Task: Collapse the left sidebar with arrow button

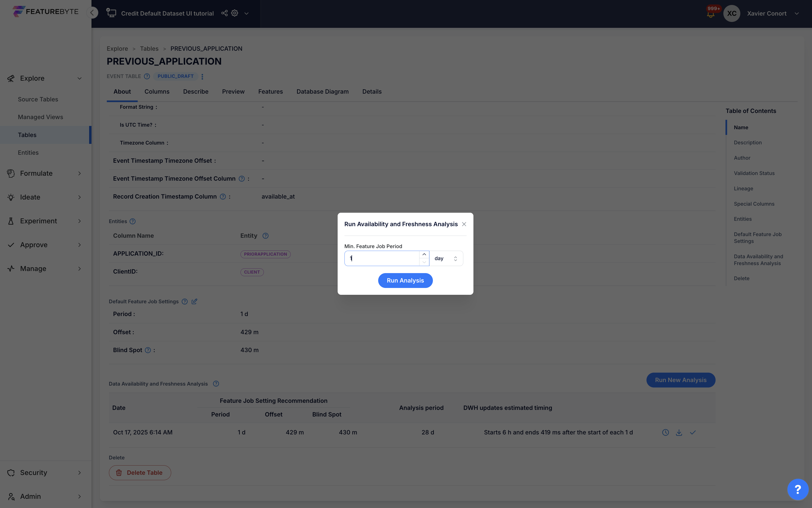Action: point(92,13)
